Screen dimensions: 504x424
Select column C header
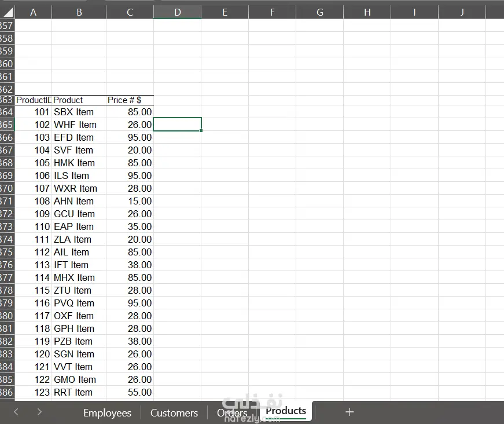point(130,12)
